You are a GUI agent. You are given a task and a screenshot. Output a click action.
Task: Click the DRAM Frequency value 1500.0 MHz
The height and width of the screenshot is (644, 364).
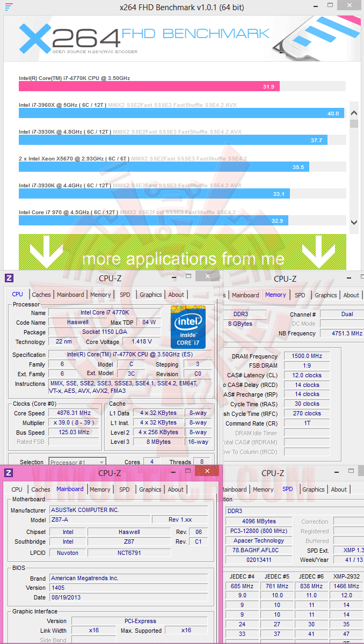pyautogui.click(x=307, y=356)
